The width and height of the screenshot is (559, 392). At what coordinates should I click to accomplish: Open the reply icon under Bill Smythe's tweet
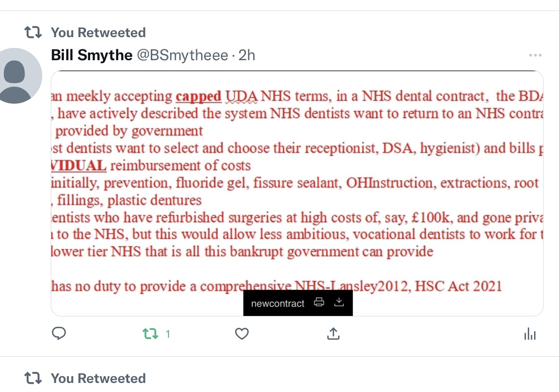coord(59,334)
